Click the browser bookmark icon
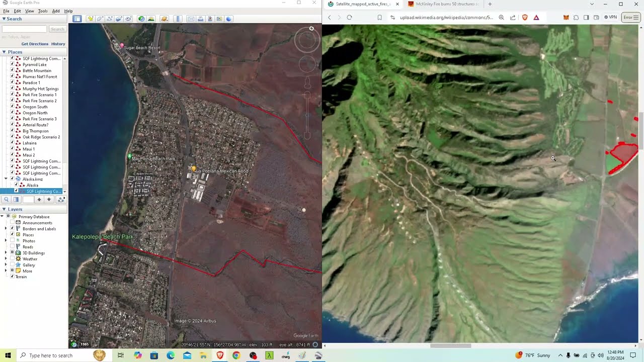 (379, 17)
